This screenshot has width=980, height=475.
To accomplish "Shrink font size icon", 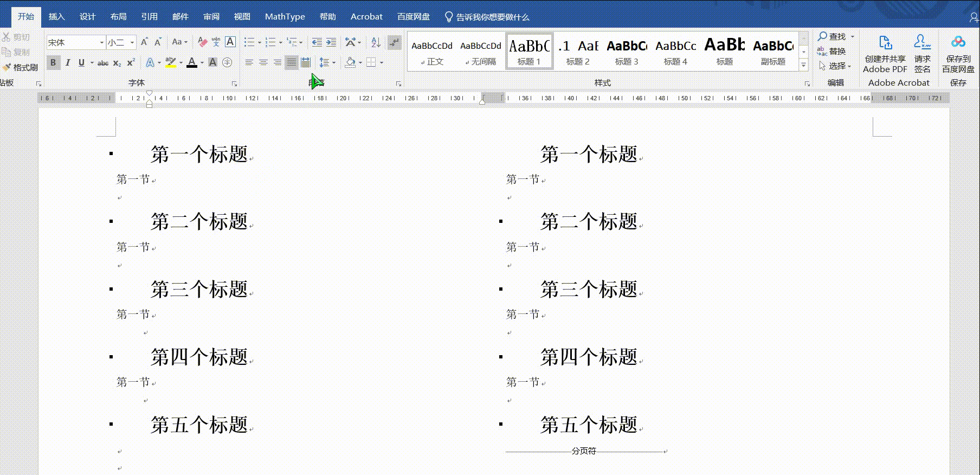I will pyautogui.click(x=158, y=42).
